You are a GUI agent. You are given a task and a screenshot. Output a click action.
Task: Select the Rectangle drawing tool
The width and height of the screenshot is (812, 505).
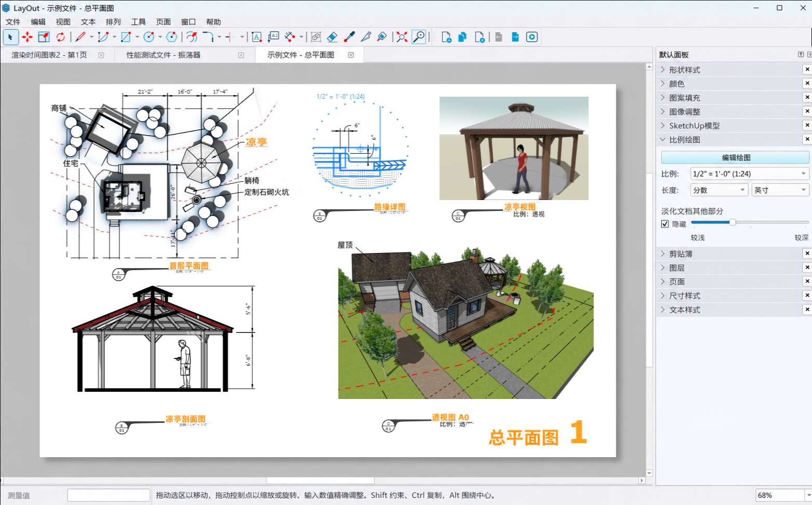tap(126, 37)
